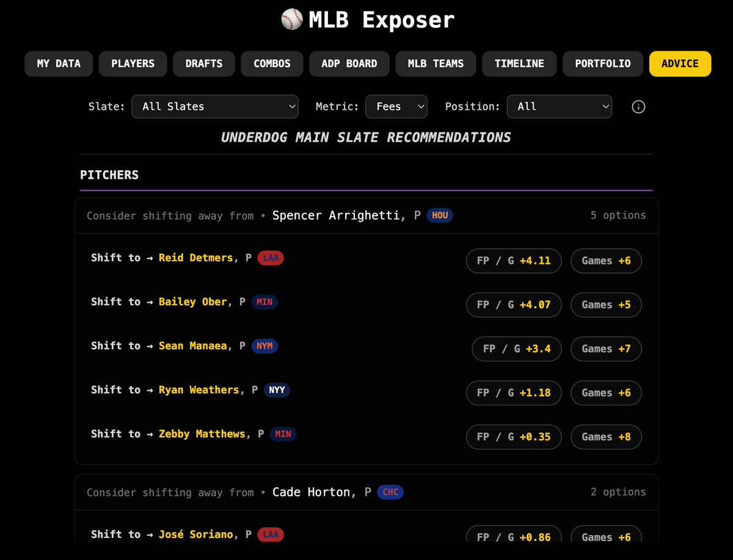Click the CHC badge next to Cade Horton
Image resolution: width=733 pixels, height=560 pixels.
coord(390,492)
